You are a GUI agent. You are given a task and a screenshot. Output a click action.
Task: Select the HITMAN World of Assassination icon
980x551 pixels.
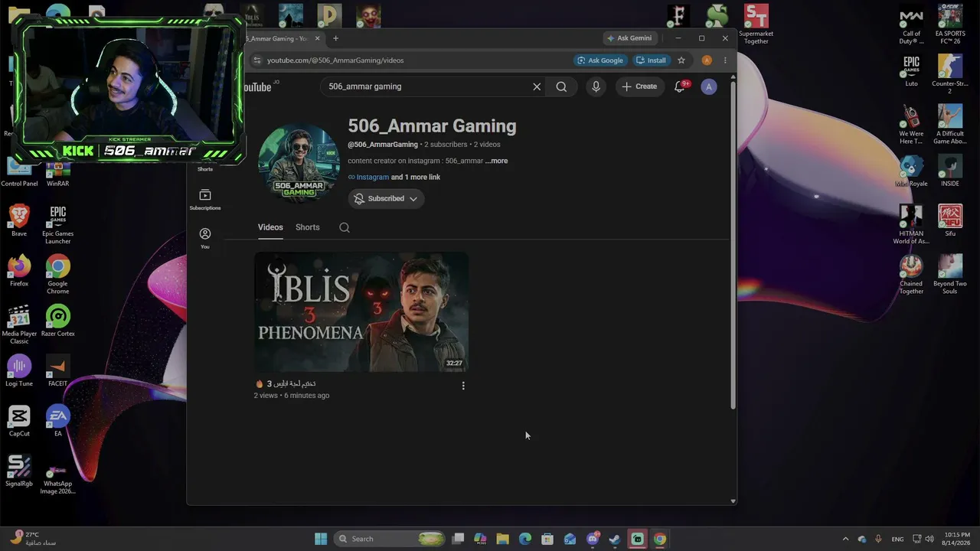(x=911, y=224)
